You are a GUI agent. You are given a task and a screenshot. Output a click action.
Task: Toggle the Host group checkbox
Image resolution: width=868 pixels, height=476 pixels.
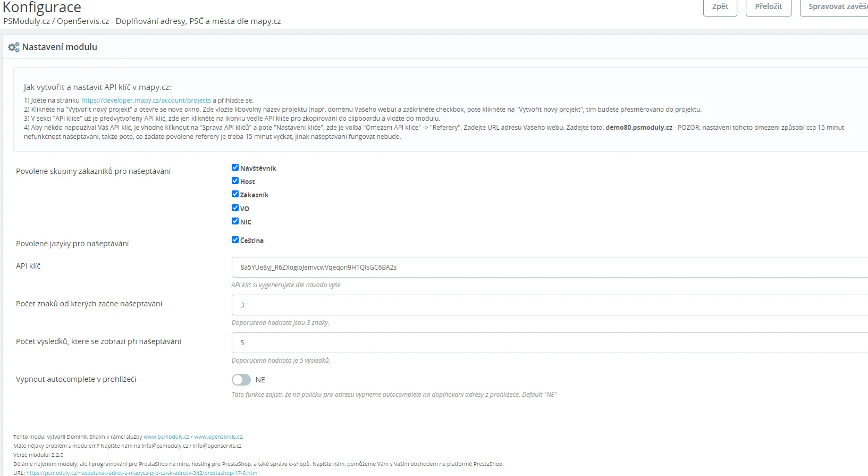[235, 181]
